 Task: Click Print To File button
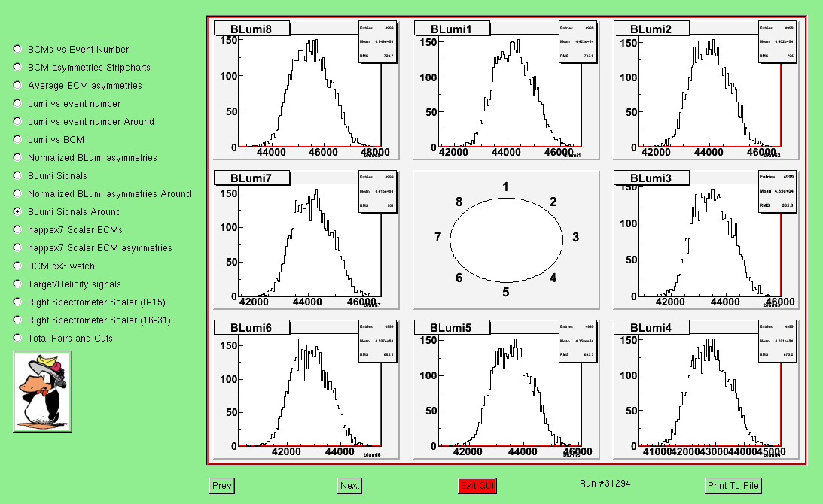pos(733,486)
